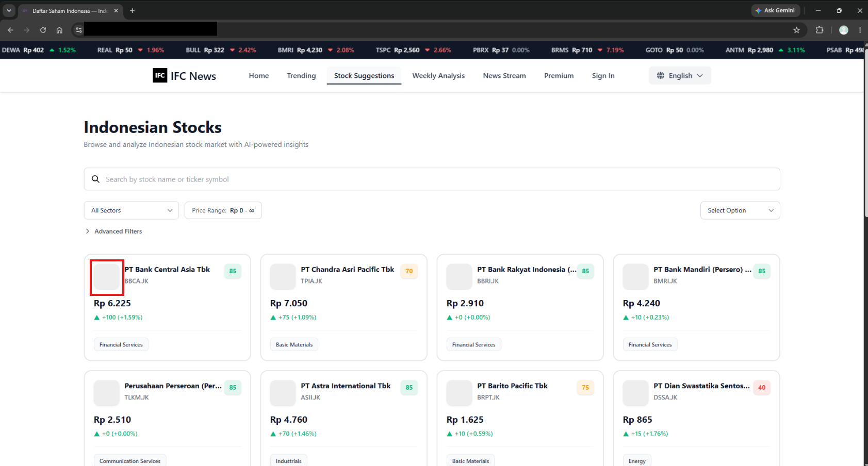This screenshot has height=466, width=868.
Task: Open the tab search arrow
Action: click(9, 10)
